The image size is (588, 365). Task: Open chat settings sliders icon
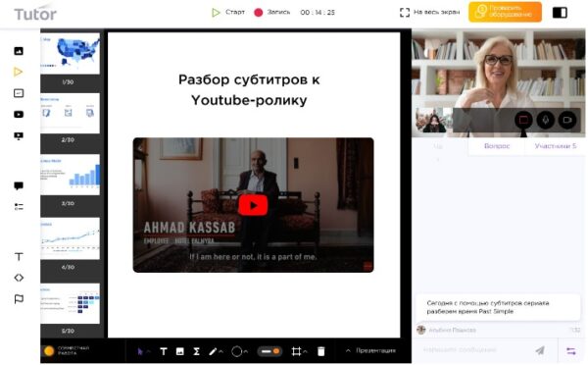(x=571, y=351)
